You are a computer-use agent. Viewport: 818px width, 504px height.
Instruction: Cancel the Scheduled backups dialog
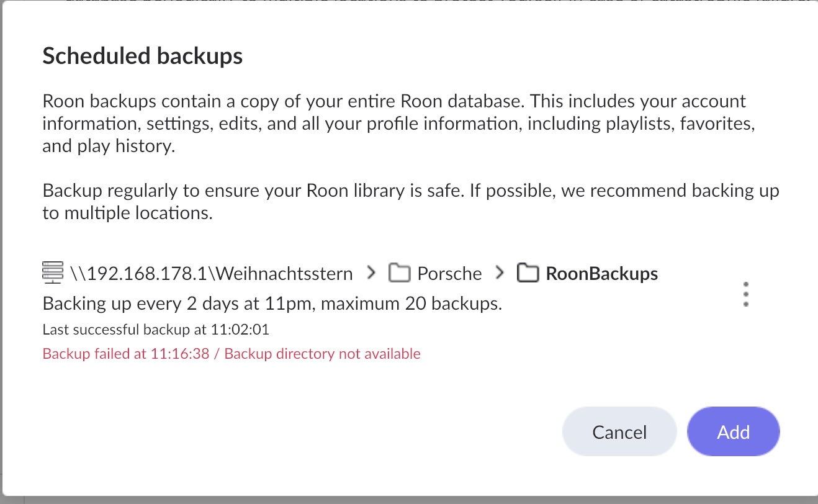click(619, 432)
